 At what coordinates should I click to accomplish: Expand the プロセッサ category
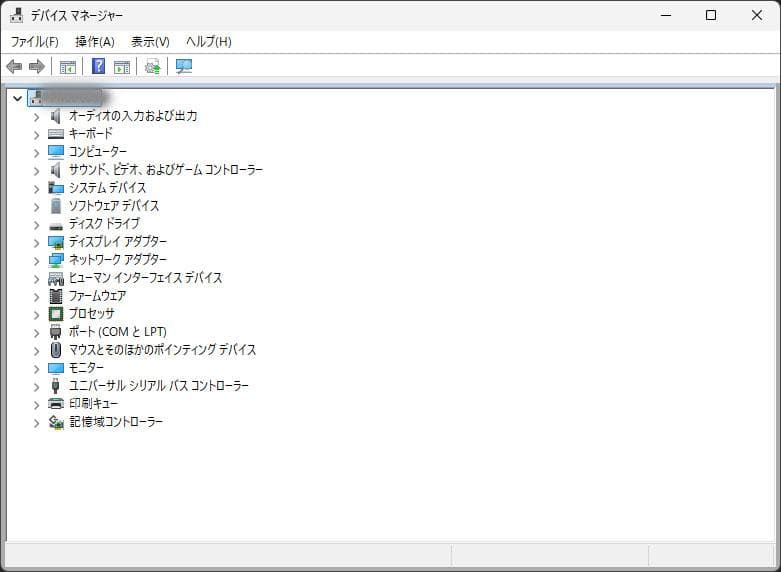tap(36, 315)
